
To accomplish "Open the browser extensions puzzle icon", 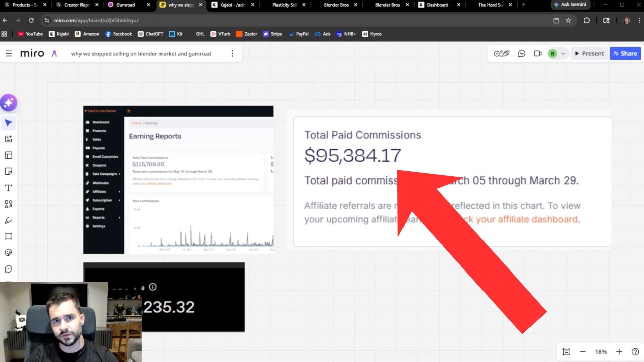I will (x=587, y=21).
